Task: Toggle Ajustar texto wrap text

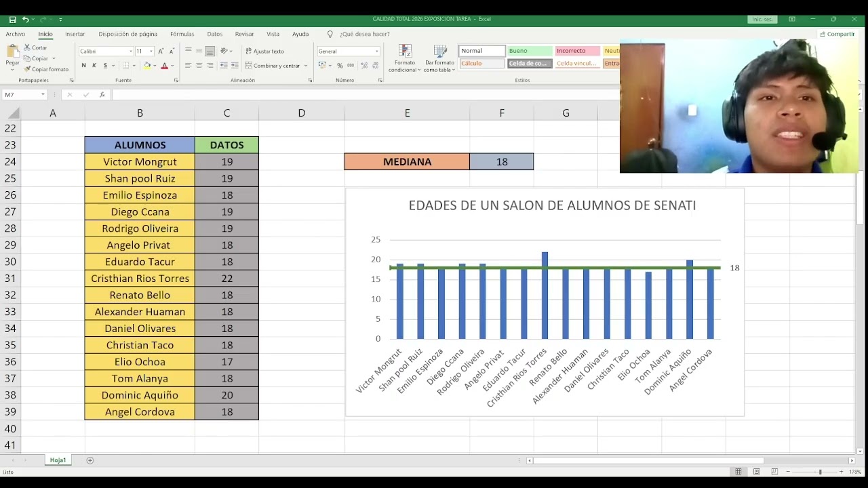Action: [x=264, y=52]
